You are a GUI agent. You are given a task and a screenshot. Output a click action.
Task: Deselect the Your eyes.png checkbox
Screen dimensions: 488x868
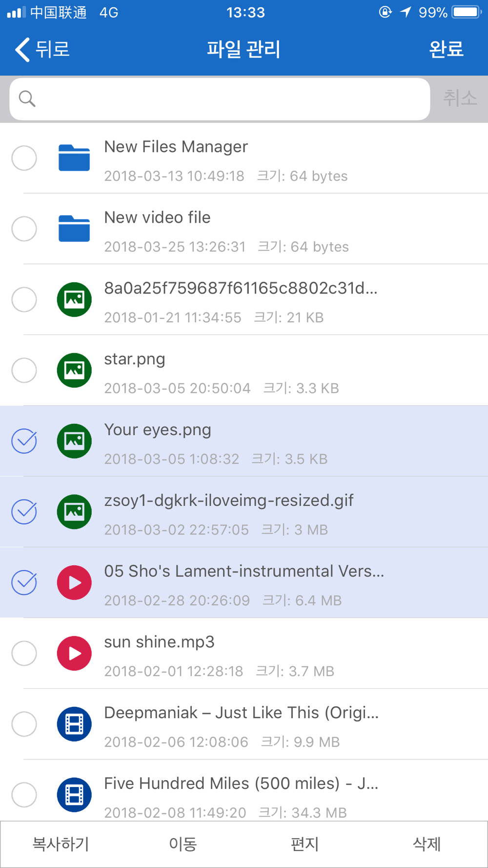24,441
